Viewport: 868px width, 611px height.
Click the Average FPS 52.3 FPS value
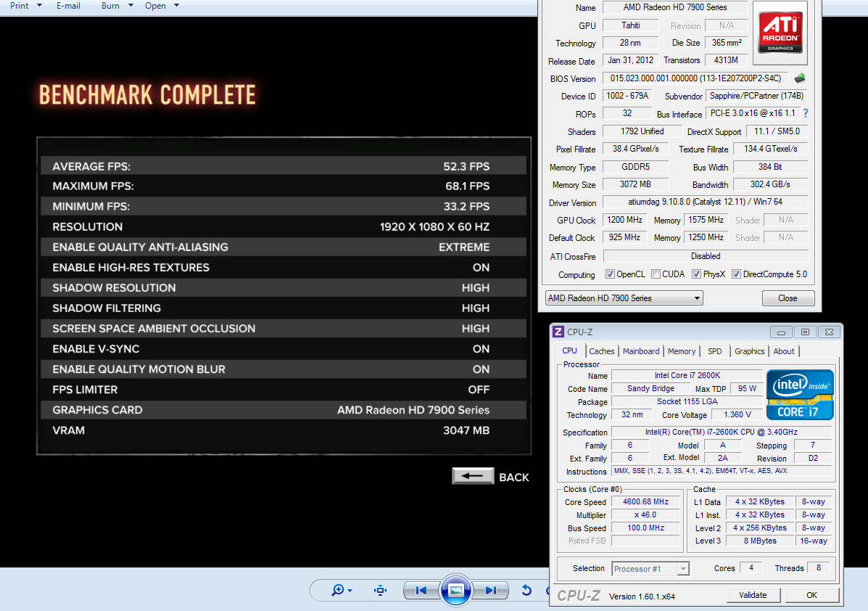pos(466,166)
